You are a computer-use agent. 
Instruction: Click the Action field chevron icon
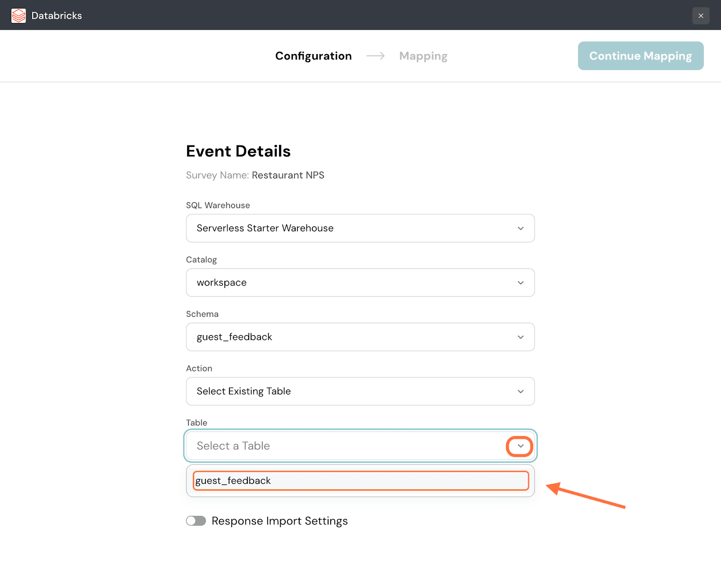[520, 392]
